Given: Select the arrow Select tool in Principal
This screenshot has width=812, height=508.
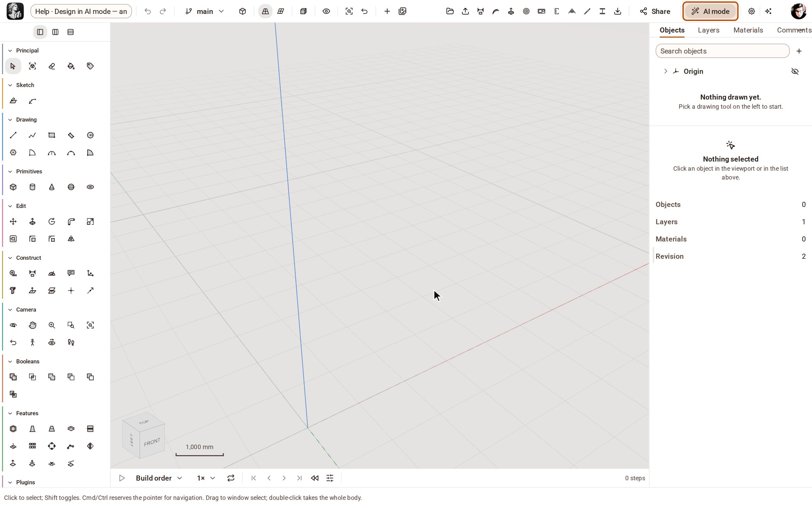Looking at the screenshot, I should click(13, 66).
